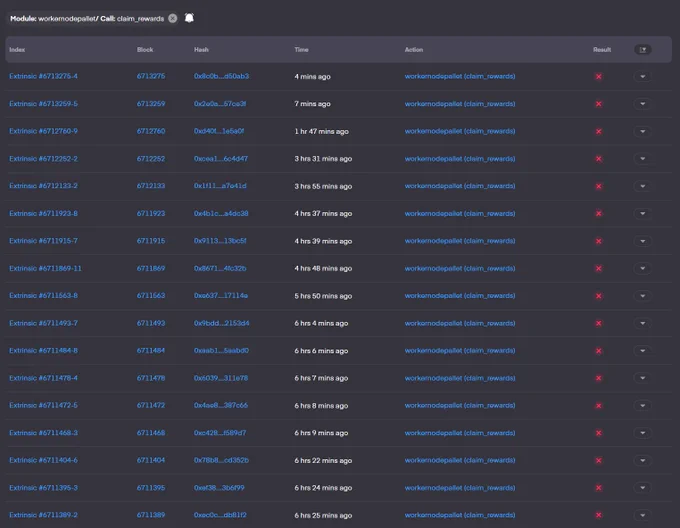Click the Hash column header
Screen dimensions: 680x528
pos(201,50)
